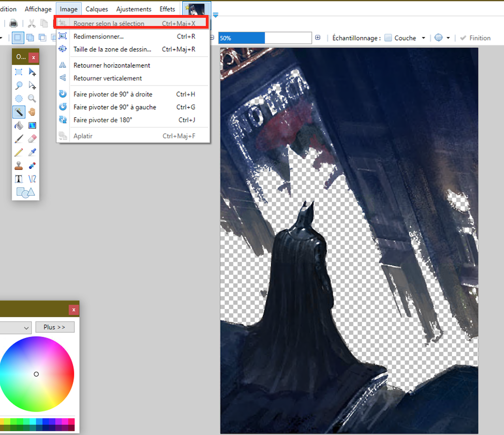Select the Shapes tool
504x435 pixels.
coord(25,192)
